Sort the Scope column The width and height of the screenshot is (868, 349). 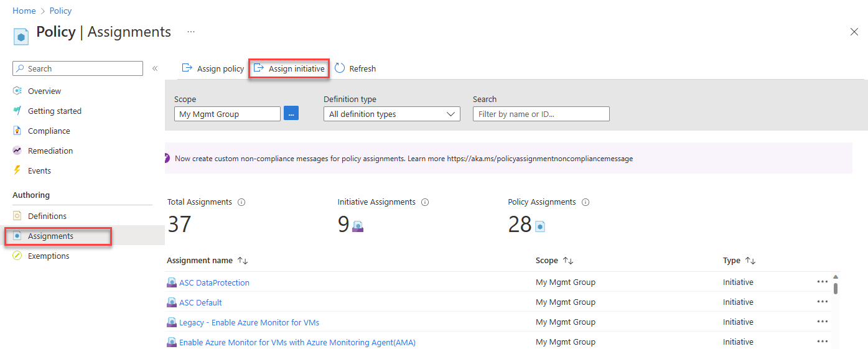pyautogui.click(x=568, y=261)
